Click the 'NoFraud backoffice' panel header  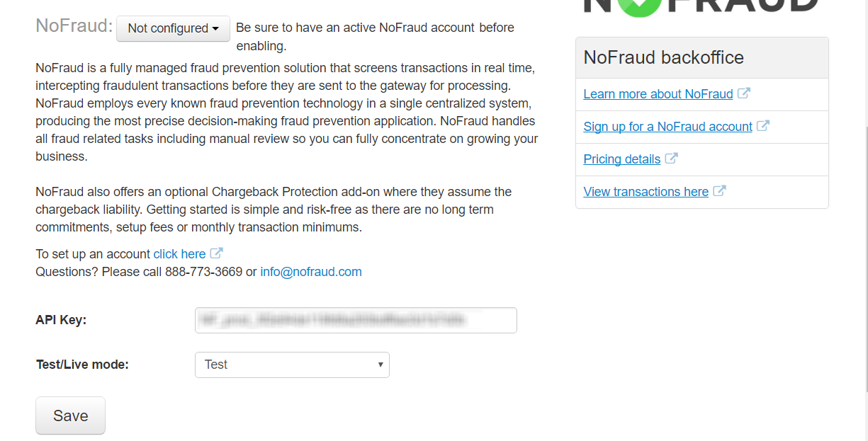(702, 58)
